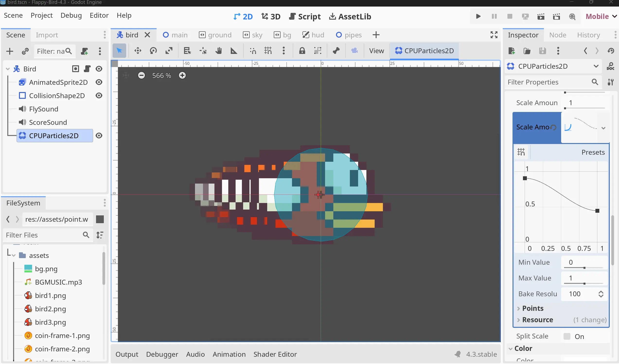The width and height of the screenshot is (619, 364).
Task: Open the Mobile renderer dropdown
Action: [x=601, y=17]
